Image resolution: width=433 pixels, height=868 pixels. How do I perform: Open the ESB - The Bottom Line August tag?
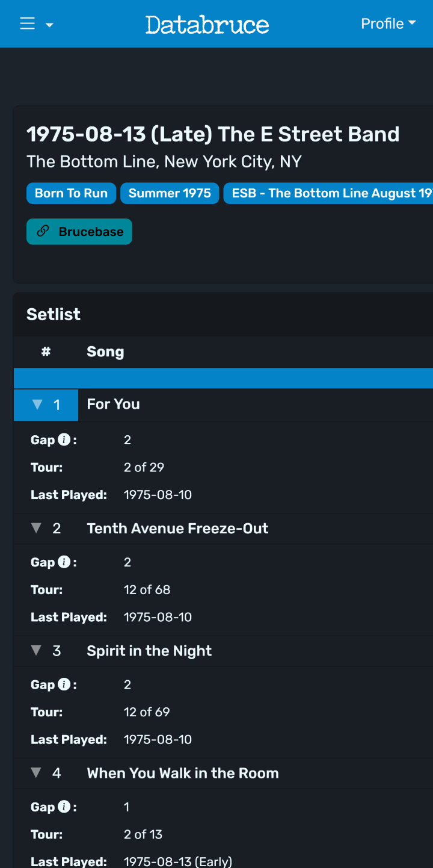coord(328,193)
